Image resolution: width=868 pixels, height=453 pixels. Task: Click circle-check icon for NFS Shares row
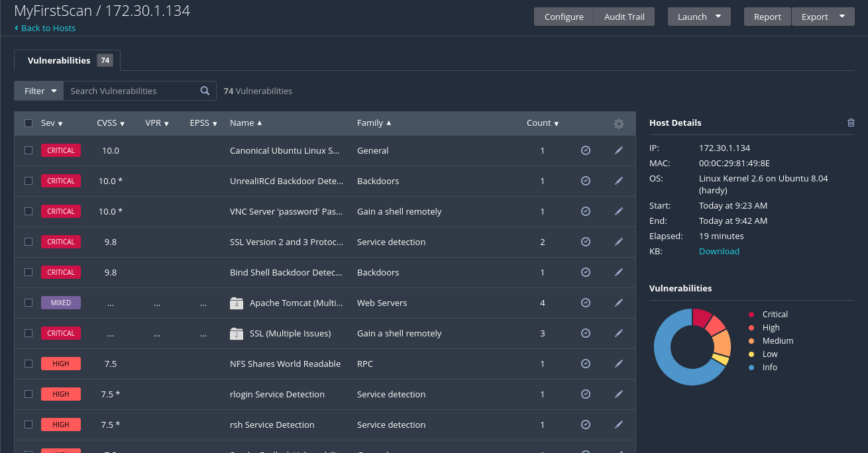click(586, 364)
